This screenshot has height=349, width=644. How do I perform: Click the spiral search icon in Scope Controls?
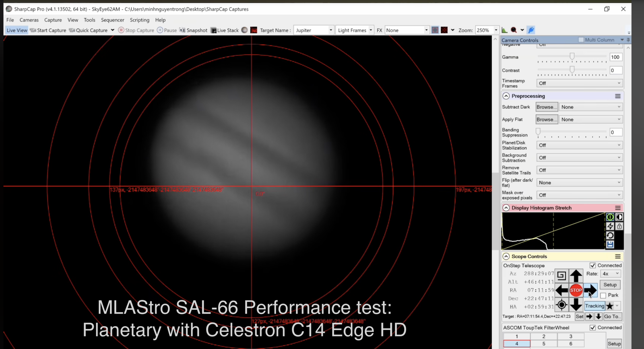561,276
